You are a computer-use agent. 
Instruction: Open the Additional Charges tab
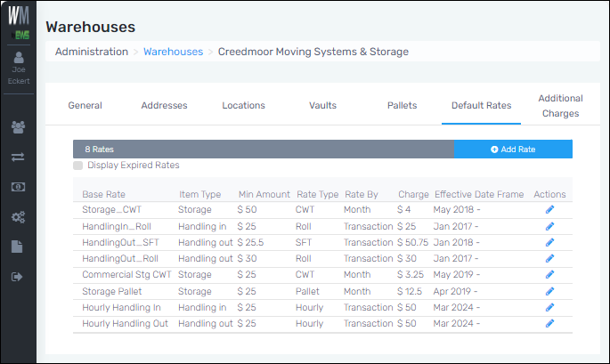point(561,106)
